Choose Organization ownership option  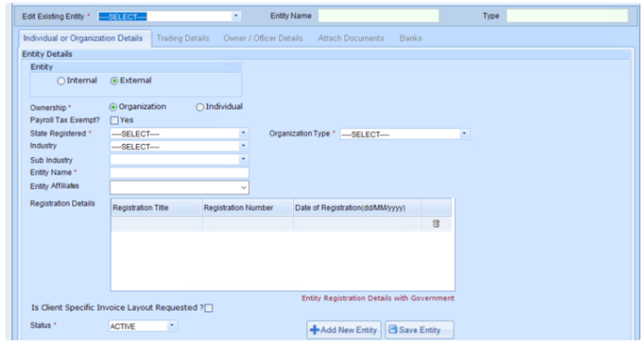(x=113, y=107)
